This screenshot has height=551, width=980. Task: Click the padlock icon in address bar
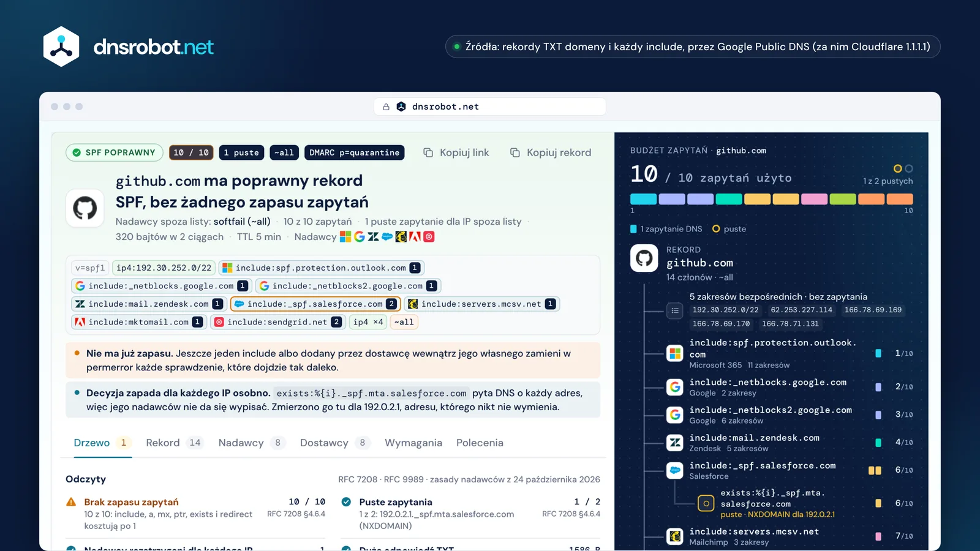pos(386,107)
